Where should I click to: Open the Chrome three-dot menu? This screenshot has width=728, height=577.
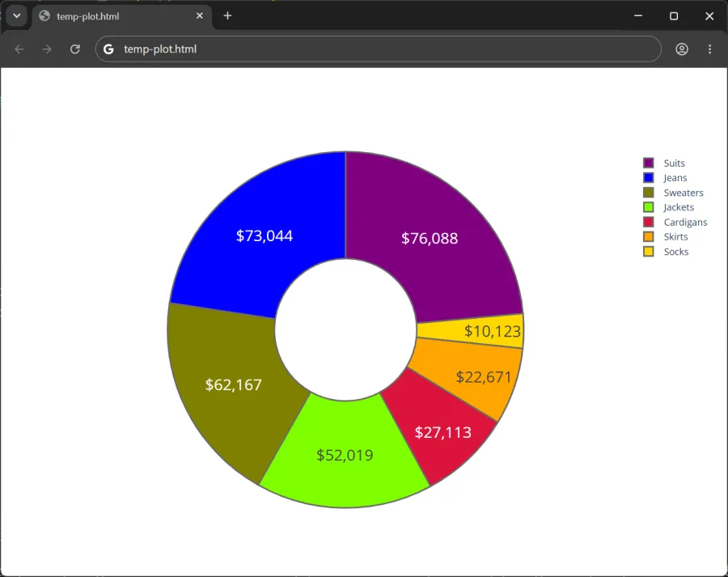tap(709, 49)
